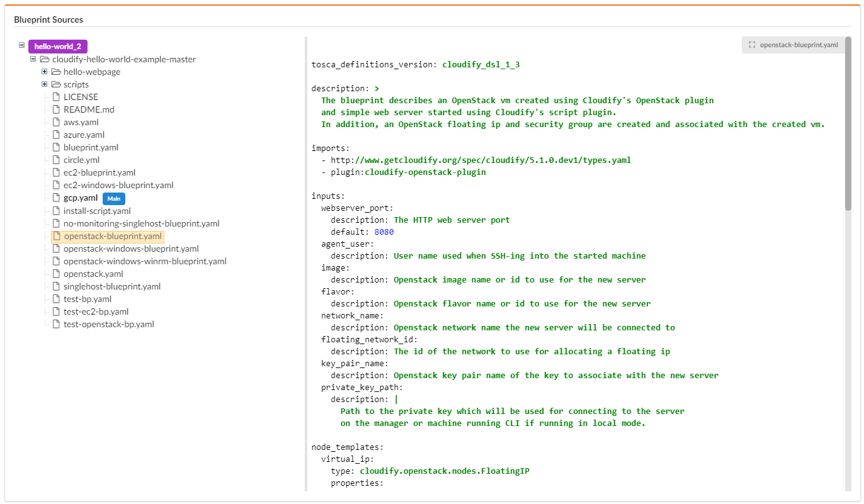
Task: Open the LICENSE file
Action: tap(81, 97)
